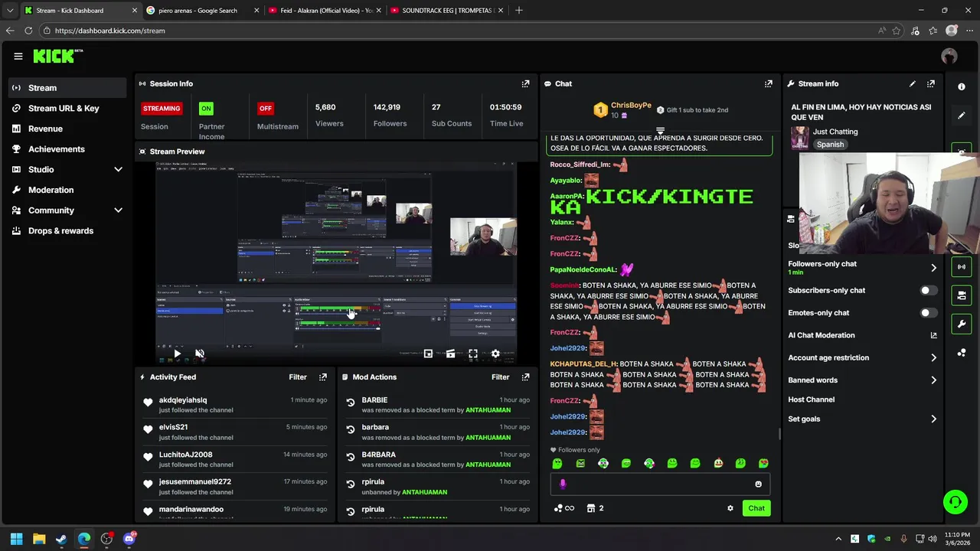Open chat settings gear beside Chat button
This screenshot has height=551, width=980.
730,508
